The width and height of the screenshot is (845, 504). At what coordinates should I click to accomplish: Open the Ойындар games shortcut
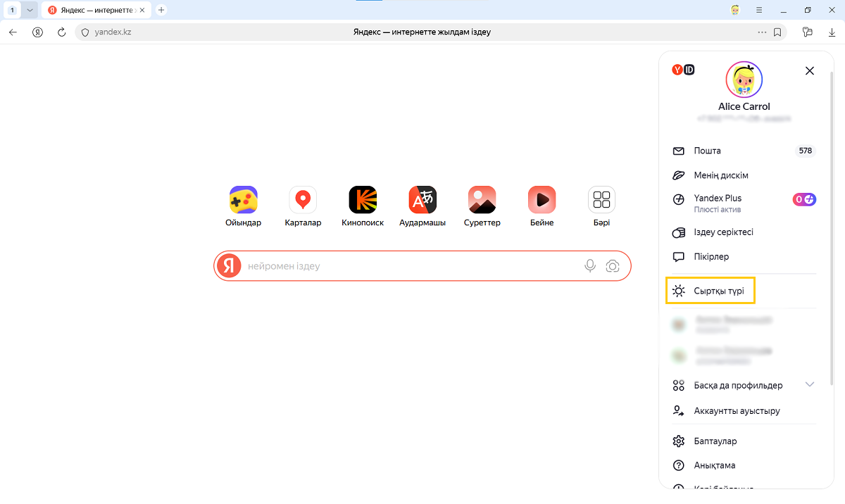[x=243, y=206]
